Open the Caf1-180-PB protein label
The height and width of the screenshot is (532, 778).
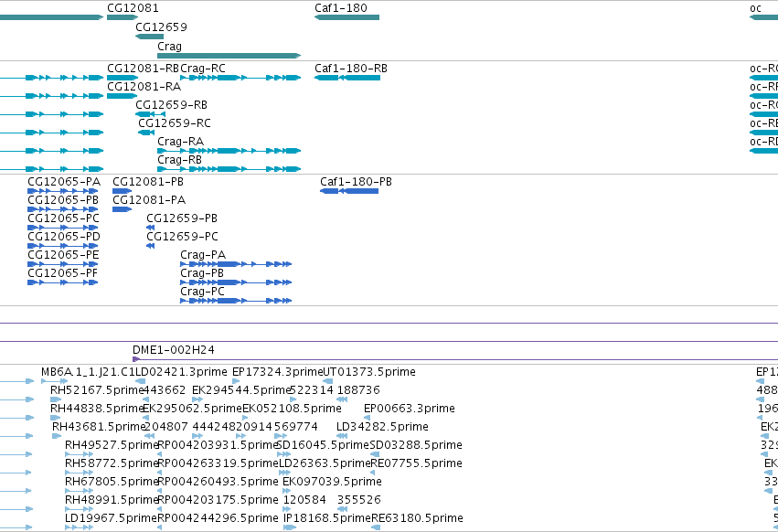click(356, 182)
